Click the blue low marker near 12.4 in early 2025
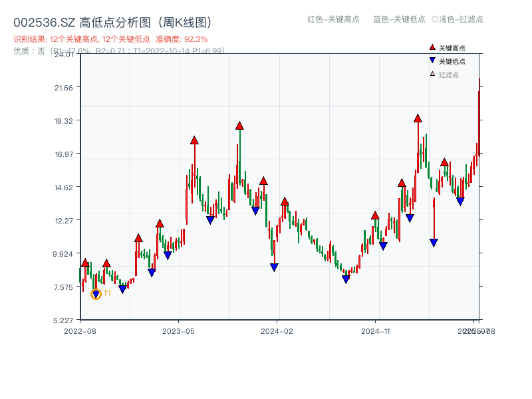Image resolution: width=532 pixels, height=399 pixels. pyautogui.click(x=410, y=218)
